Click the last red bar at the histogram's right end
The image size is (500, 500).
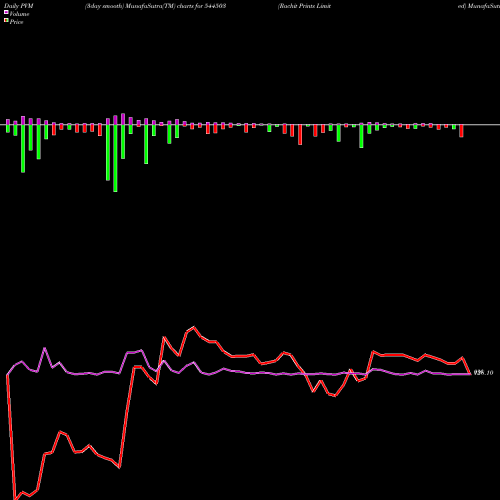[x=461, y=131]
